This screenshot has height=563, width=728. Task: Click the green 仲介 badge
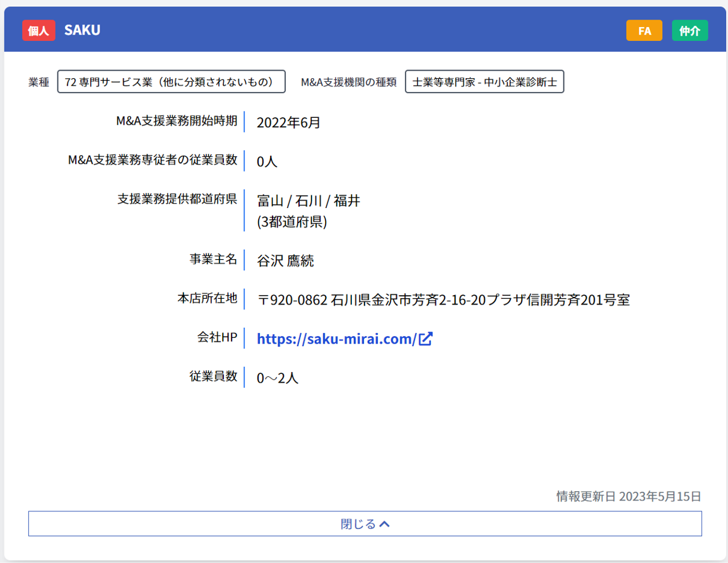(x=690, y=31)
